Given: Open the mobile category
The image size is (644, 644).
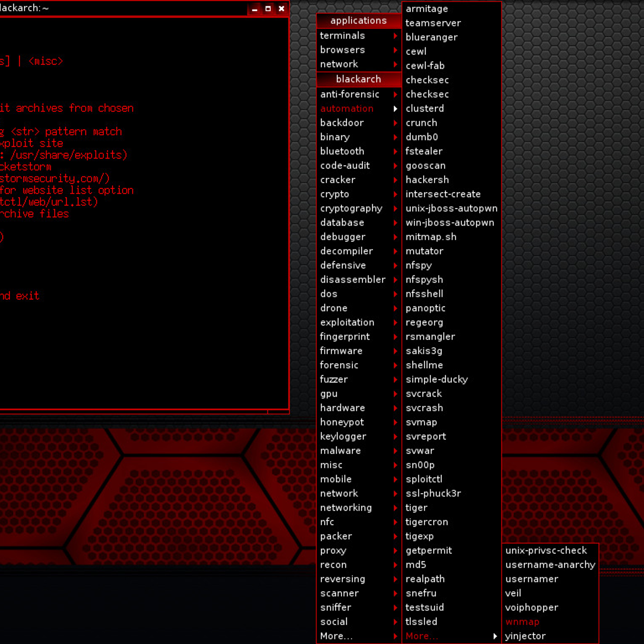Looking at the screenshot, I should tap(359, 479).
